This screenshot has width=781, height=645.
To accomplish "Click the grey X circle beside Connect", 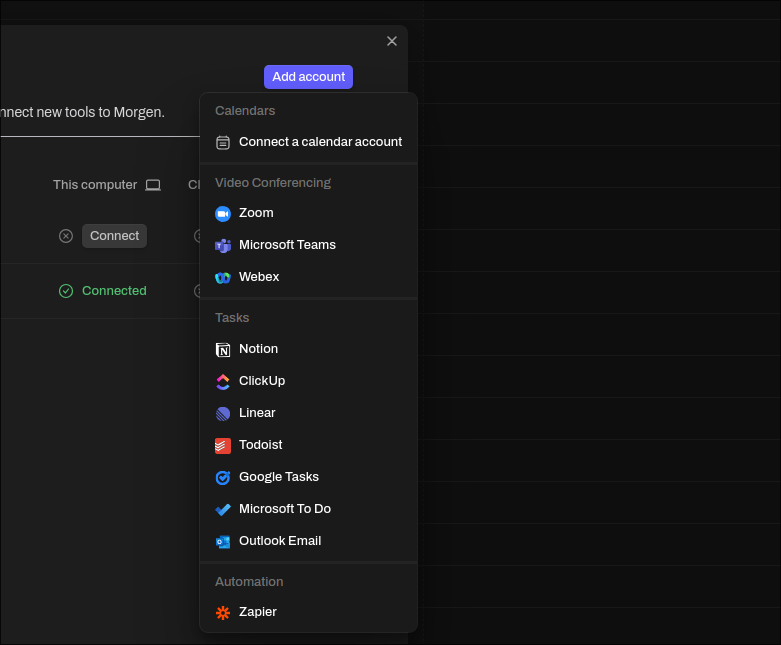I will coord(66,236).
